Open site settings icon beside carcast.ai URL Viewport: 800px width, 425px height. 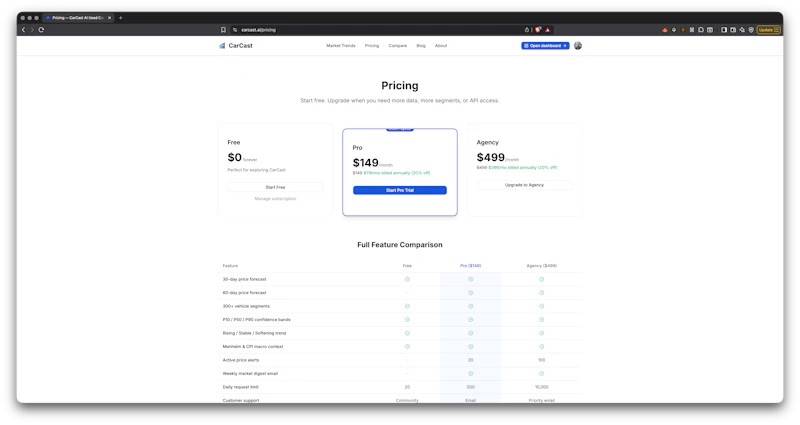click(x=235, y=30)
